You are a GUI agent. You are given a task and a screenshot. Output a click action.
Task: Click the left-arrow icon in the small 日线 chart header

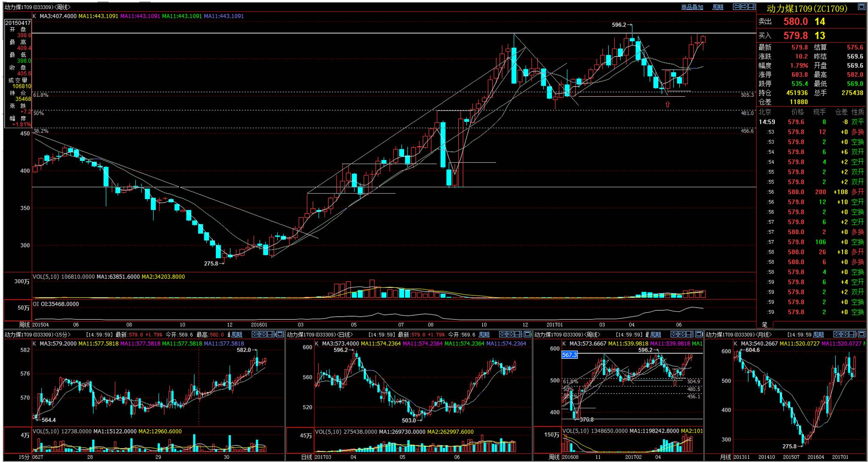click(503, 334)
